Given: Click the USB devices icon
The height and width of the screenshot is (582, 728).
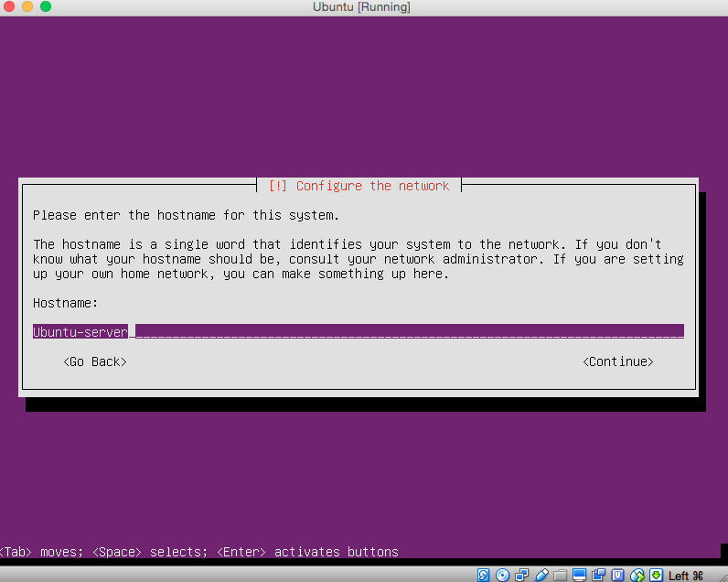Looking at the screenshot, I should coord(541,575).
